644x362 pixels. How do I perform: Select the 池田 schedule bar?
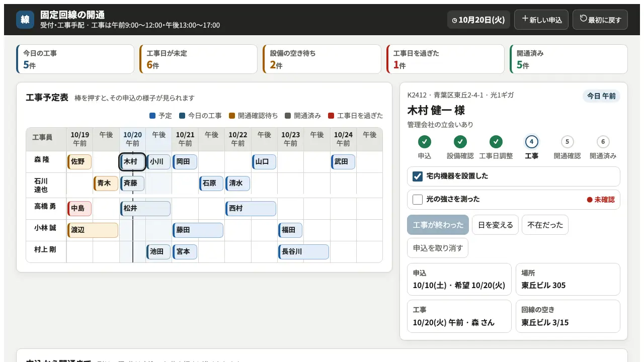158,252
